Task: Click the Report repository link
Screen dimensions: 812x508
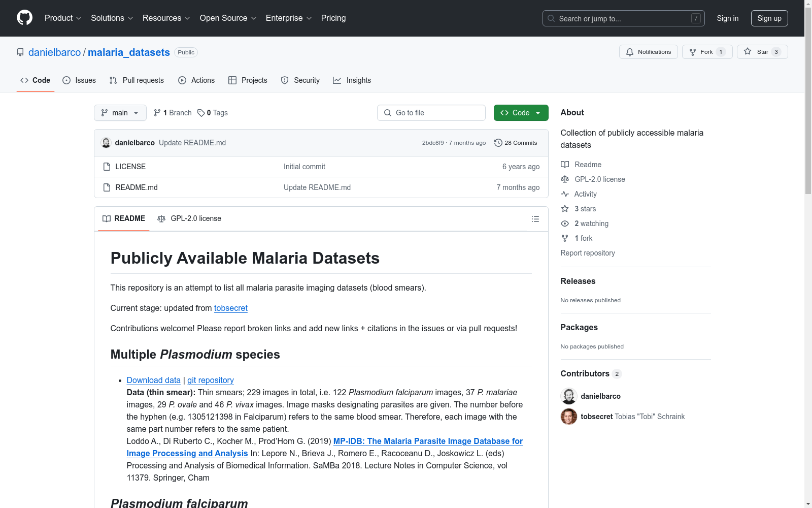Action: pyautogui.click(x=588, y=253)
